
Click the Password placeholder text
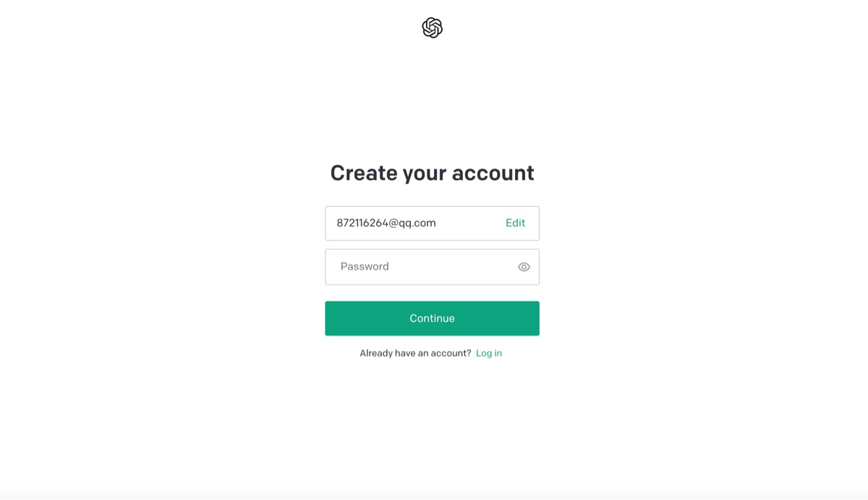tap(365, 266)
